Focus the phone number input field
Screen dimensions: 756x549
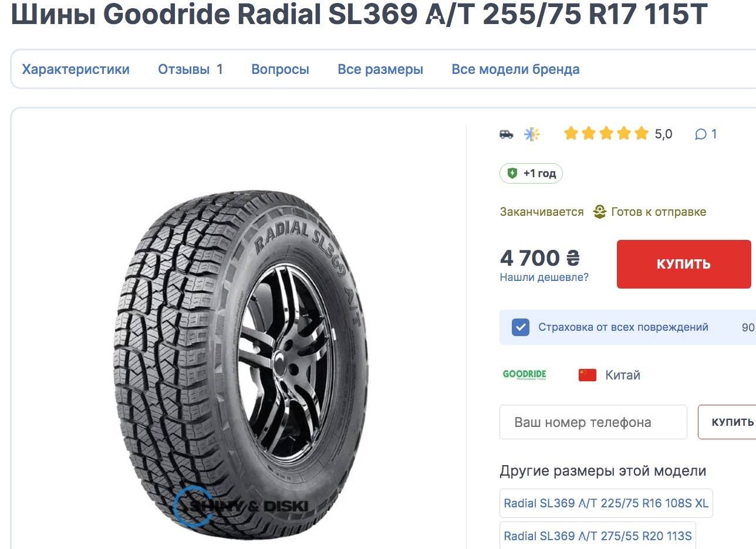point(593,422)
